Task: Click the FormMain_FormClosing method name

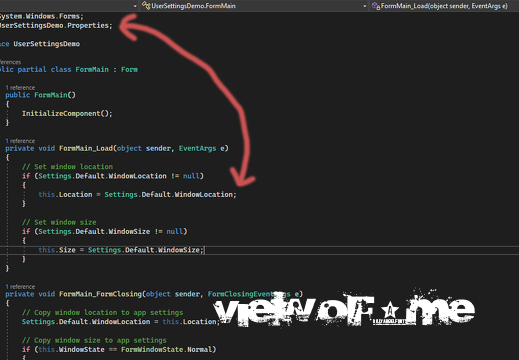Action: 100,294
